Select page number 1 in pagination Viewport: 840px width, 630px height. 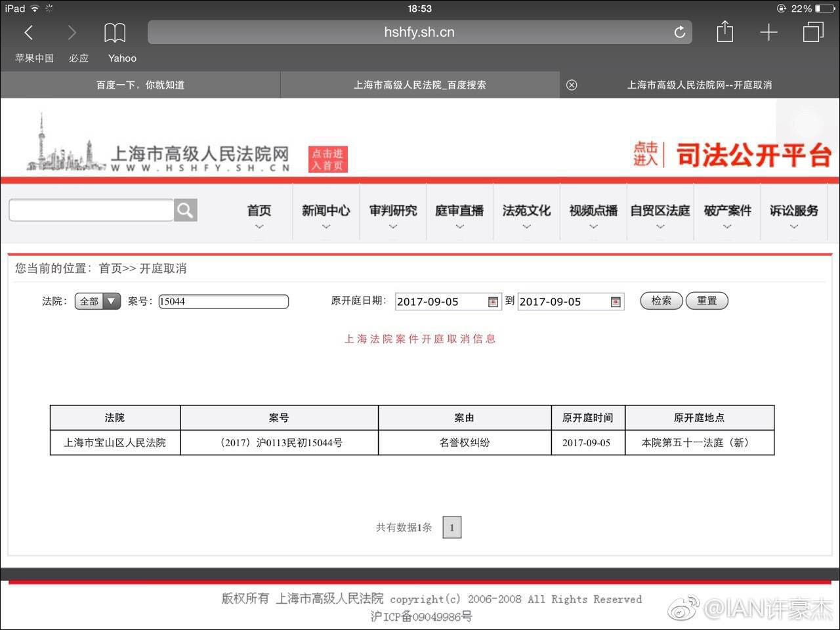pos(451,527)
